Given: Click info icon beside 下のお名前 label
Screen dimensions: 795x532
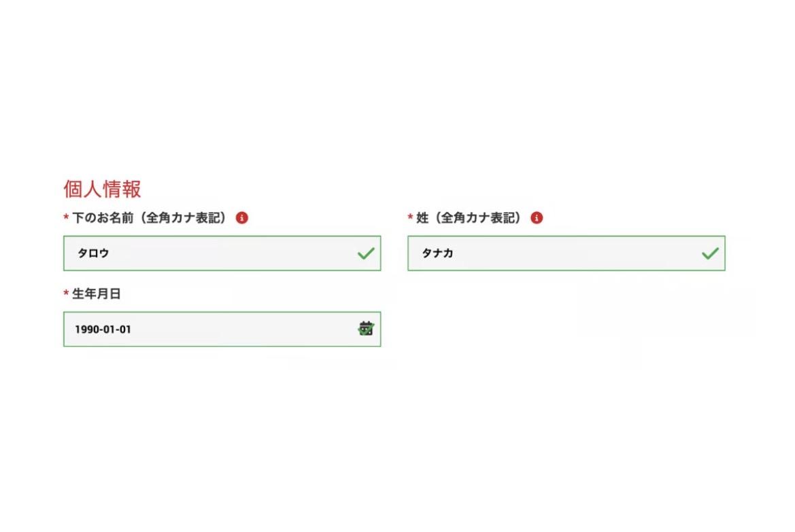Looking at the screenshot, I should click(x=242, y=218).
